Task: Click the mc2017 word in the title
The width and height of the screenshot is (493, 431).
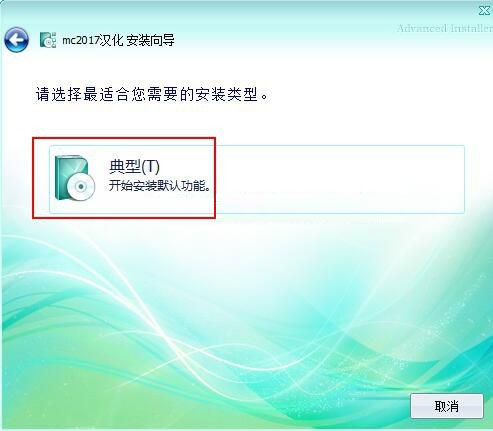Action: click(81, 41)
